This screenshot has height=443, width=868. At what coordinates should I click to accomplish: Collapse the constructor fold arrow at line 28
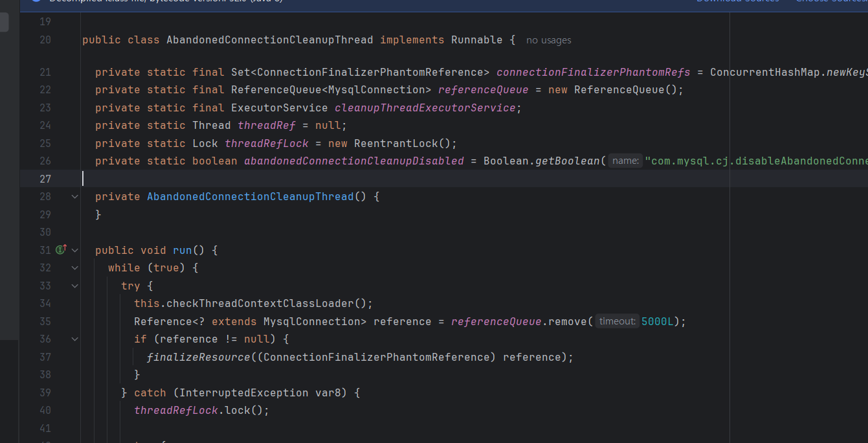(x=75, y=196)
